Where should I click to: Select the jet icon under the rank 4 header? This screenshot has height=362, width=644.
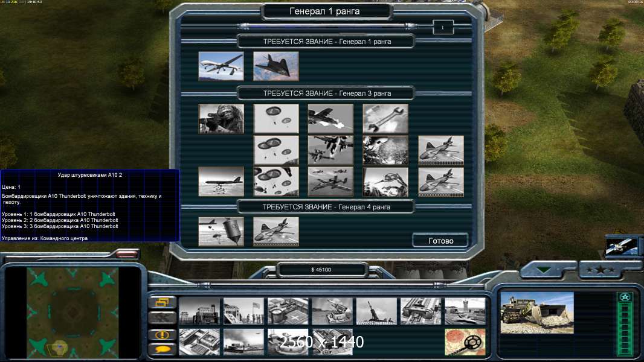[x=276, y=232]
